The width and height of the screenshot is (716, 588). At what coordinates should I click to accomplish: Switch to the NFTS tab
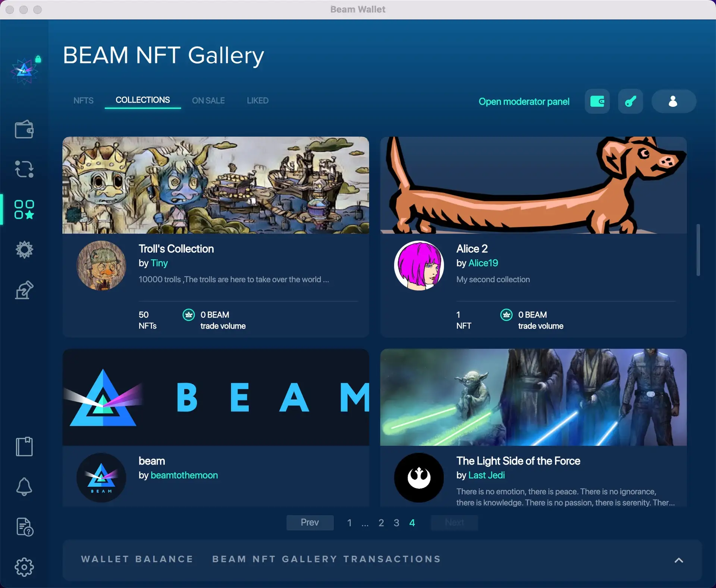click(83, 101)
